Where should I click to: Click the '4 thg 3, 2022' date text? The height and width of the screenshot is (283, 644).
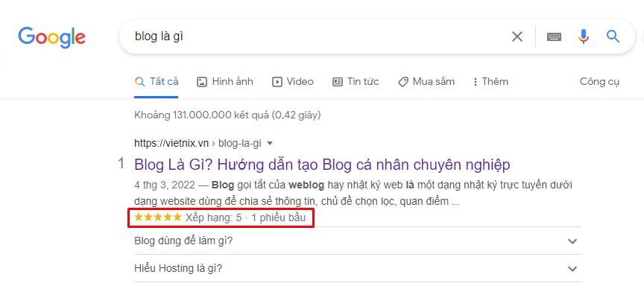point(165,185)
